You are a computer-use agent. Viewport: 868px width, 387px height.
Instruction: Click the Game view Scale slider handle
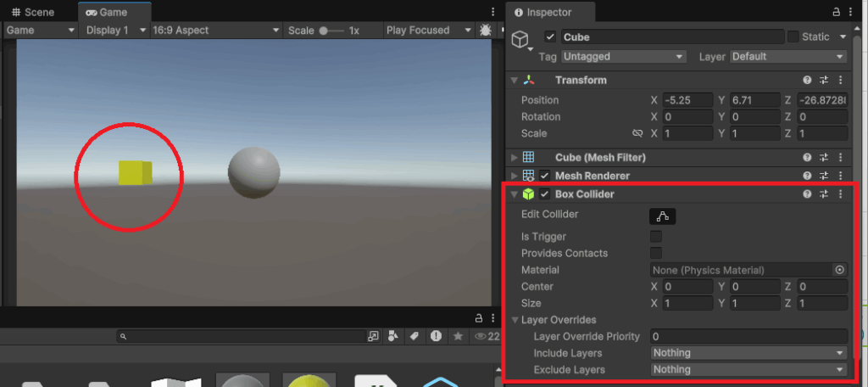pyautogui.click(x=324, y=31)
